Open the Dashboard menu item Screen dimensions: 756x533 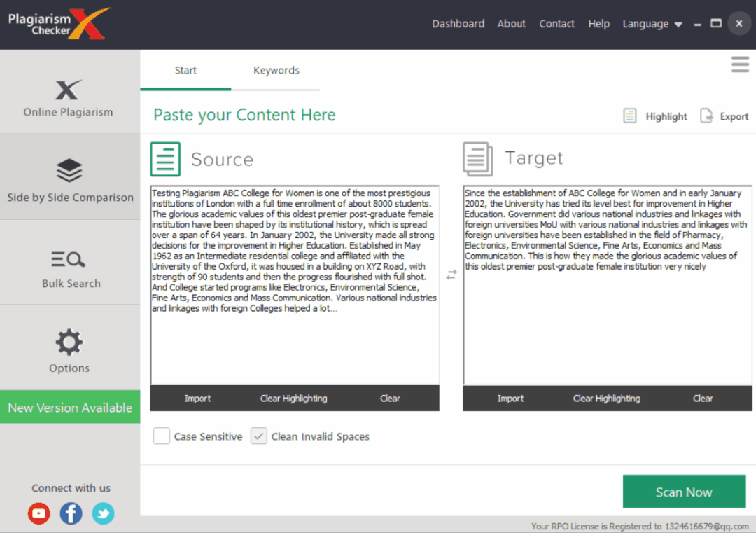(458, 24)
